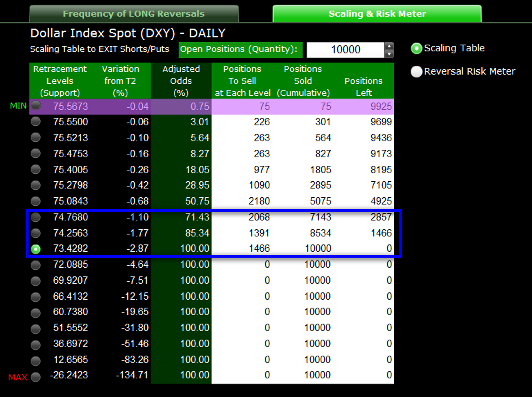Select the Scaling Table radio option
Image resolution: width=532 pixels, height=397 pixels.
(417, 48)
